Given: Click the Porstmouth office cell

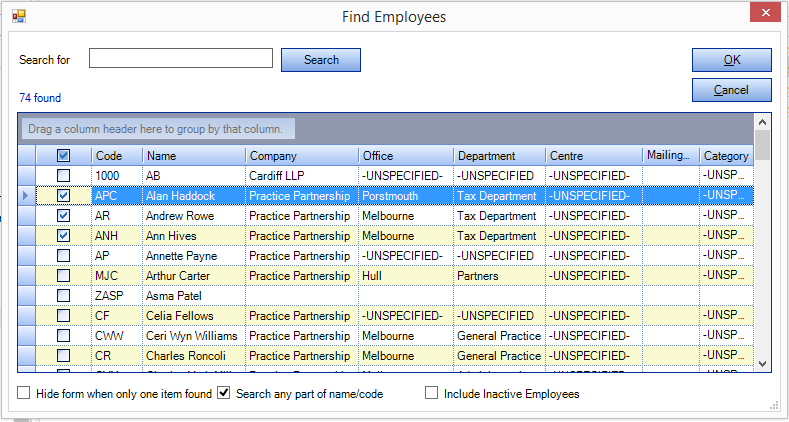Looking at the screenshot, I should pos(406,196).
